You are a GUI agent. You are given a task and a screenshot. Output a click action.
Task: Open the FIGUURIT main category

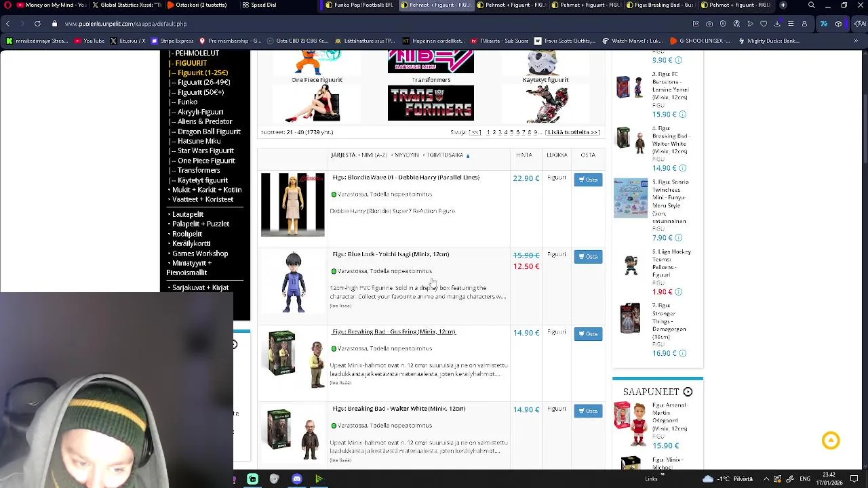191,63
